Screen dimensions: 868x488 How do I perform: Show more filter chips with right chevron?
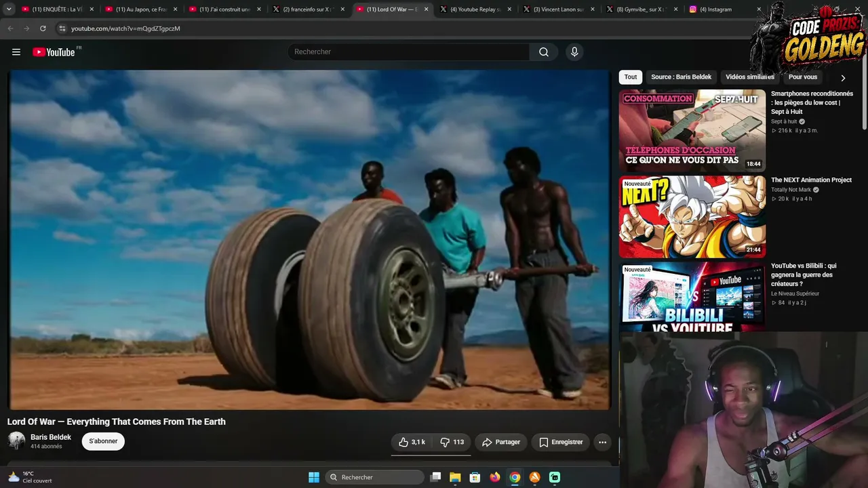[843, 78]
